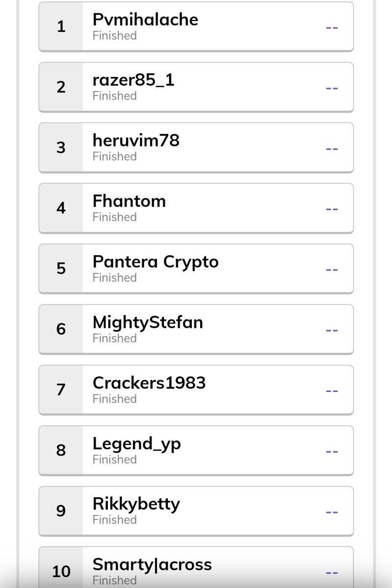
Task: Select the razer85_1 player name
Action: tap(133, 80)
